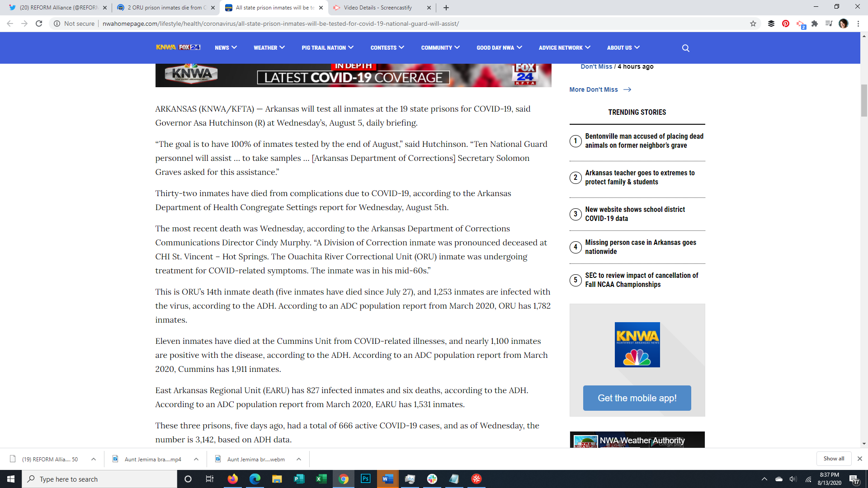Click the page's vertical scrollbar thumb
The height and width of the screenshot is (488, 868).
coord(864,100)
